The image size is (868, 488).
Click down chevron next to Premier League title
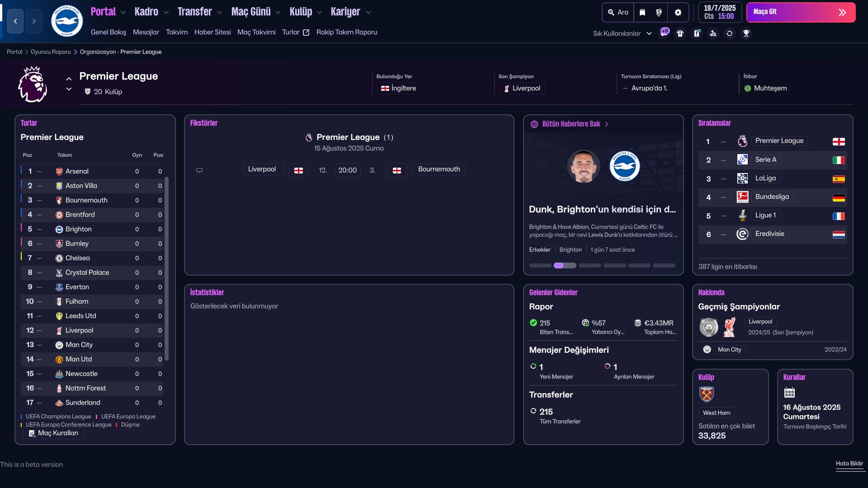point(69,89)
